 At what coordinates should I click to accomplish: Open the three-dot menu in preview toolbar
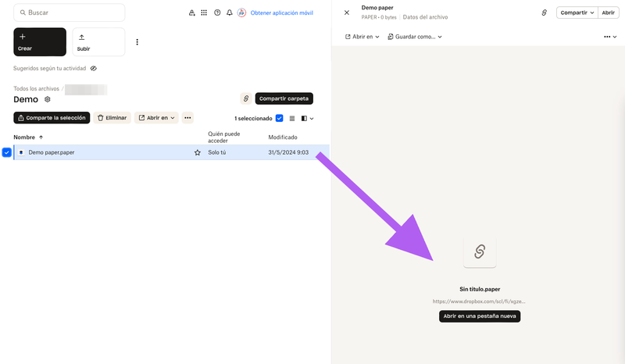[610, 37]
